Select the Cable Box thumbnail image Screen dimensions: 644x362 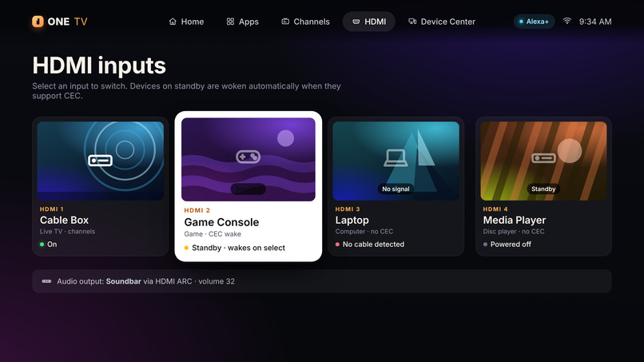100,161
